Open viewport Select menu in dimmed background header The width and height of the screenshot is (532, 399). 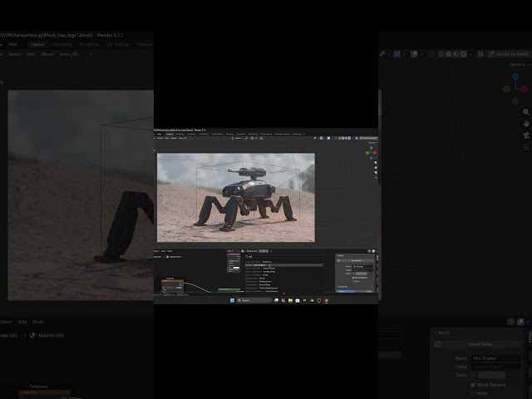pyautogui.click(x=15, y=54)
